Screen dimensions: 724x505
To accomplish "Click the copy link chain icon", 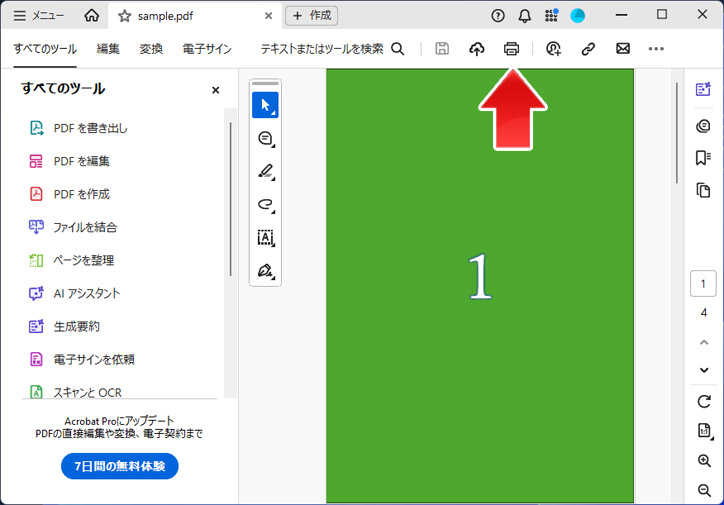I will click(x=588, y=48).
